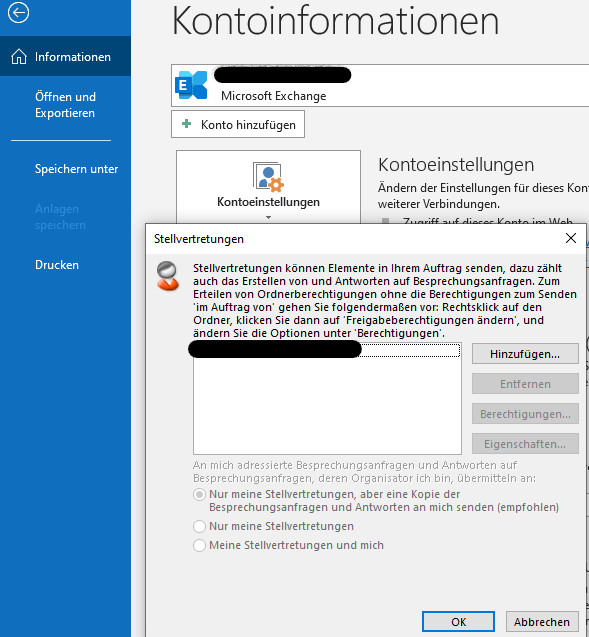Click the green plus icon for Konto hinzufügen
Viewport: 589px width, 637px height.
tap(186, 124)
